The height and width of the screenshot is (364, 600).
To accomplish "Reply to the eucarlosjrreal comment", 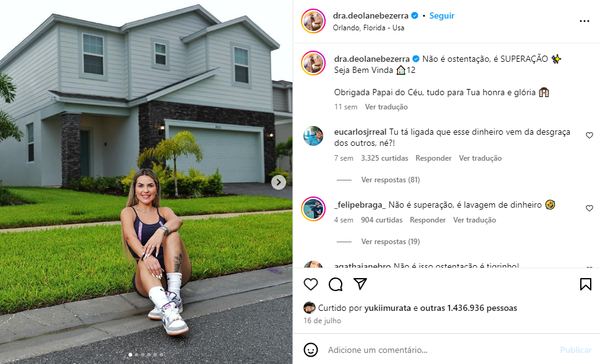I will click(x=433, y=158).
